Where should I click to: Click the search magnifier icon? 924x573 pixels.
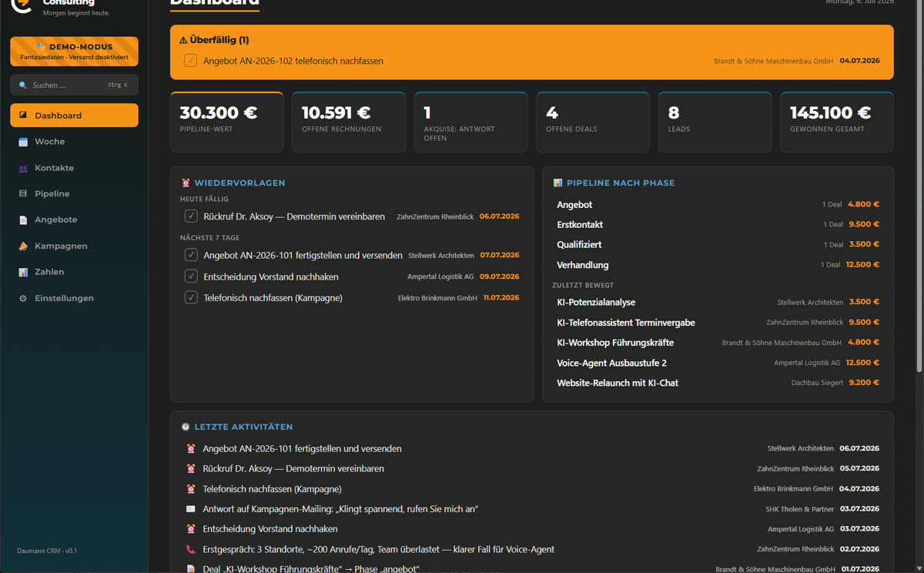[23, 85]
